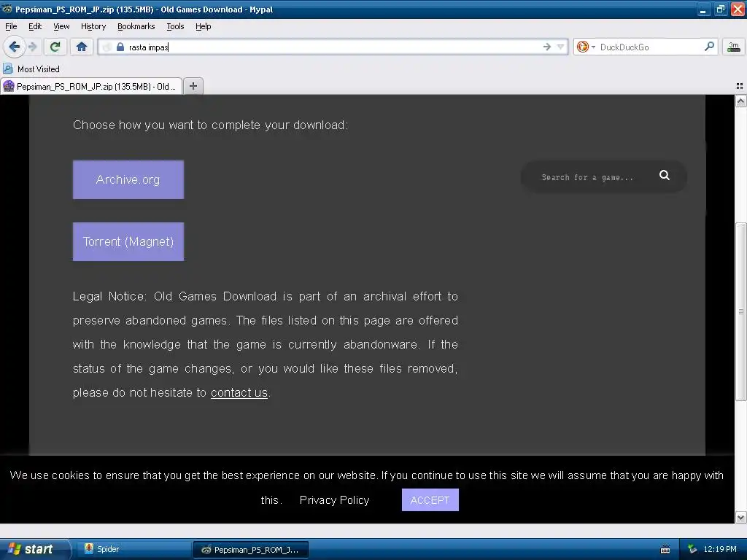Restore down the browser window
This screenshot has width=747, height=560.
coord(720,9)
